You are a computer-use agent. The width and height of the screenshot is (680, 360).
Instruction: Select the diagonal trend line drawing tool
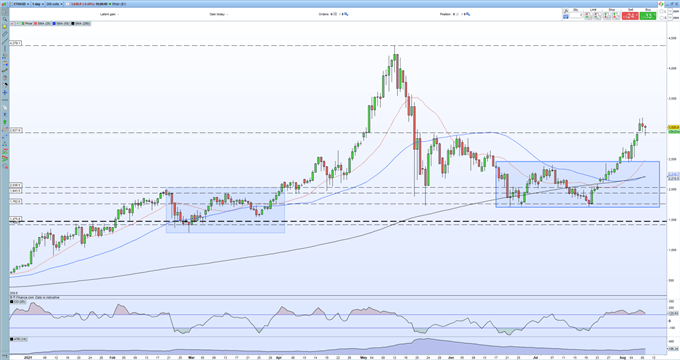click(x=5, y=41)
